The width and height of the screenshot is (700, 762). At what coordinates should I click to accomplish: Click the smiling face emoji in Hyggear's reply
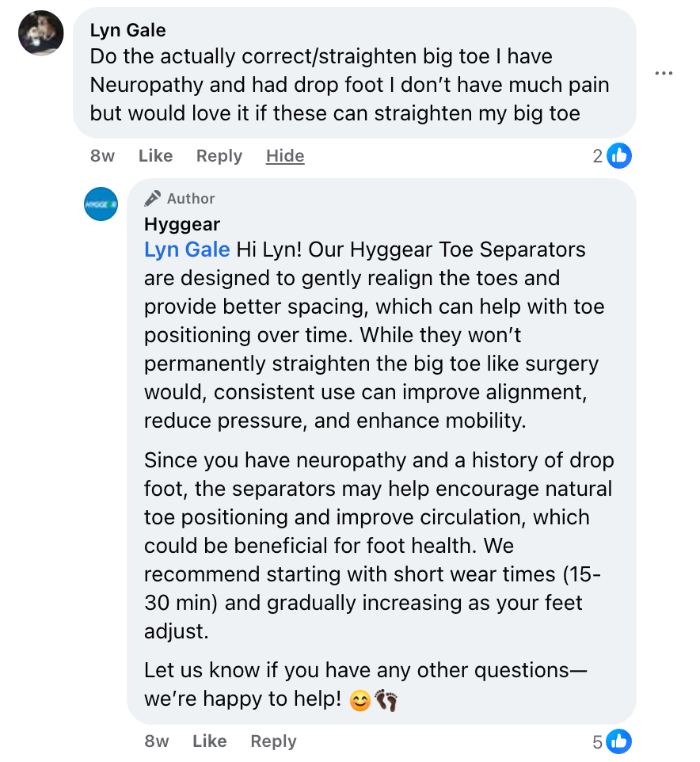click(360, 700)
